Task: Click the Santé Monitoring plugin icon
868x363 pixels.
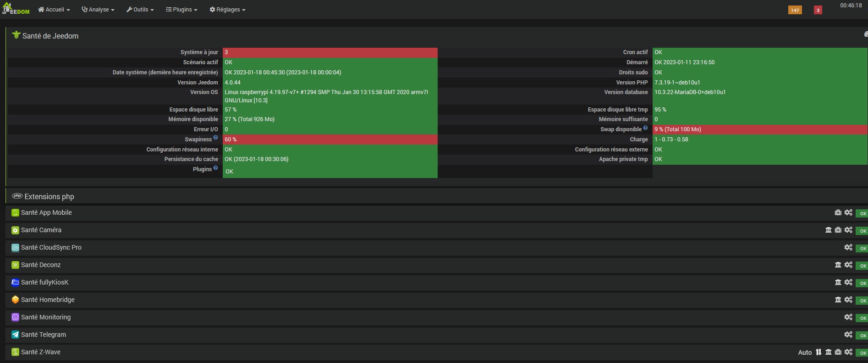Action: (15, 317)
